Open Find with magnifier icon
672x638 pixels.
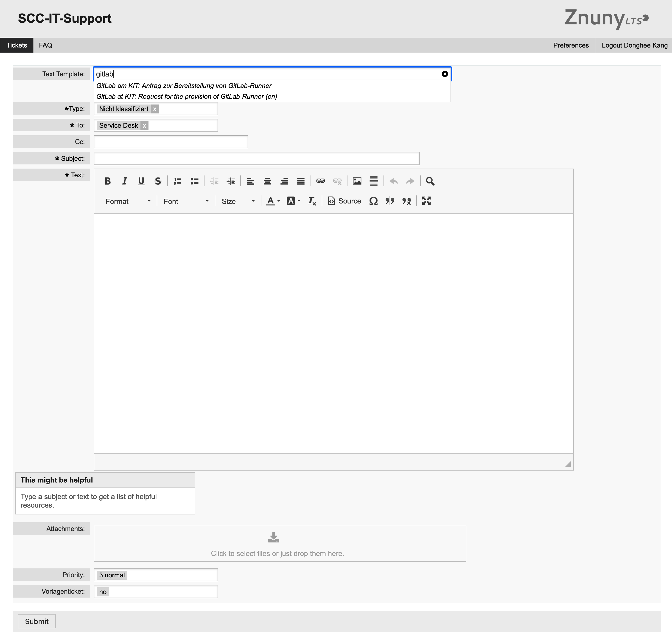(430, 181)
